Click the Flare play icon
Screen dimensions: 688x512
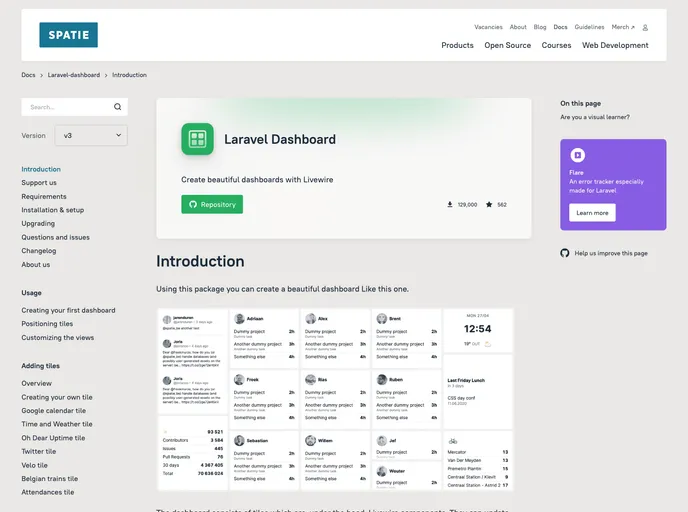coord(577,155)
